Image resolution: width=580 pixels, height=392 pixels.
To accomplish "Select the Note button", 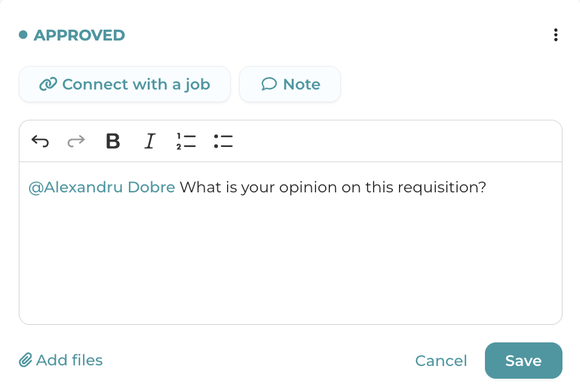I will 290,84.
